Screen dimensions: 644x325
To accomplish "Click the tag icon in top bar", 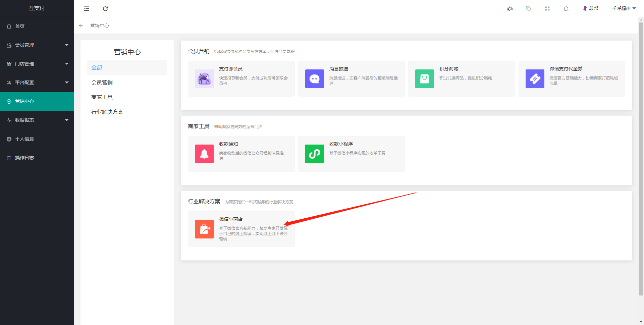I will tap(529, 9).
